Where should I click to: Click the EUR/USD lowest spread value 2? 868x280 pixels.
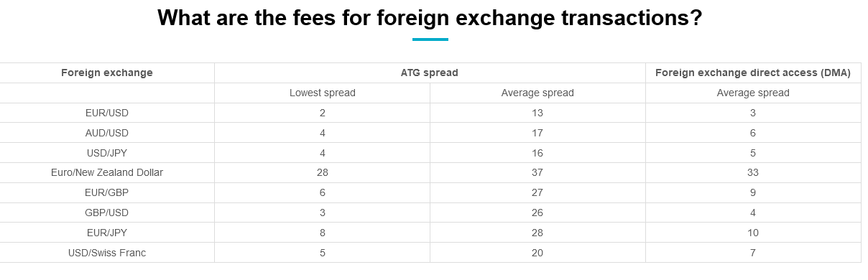(x=323, y=113)
